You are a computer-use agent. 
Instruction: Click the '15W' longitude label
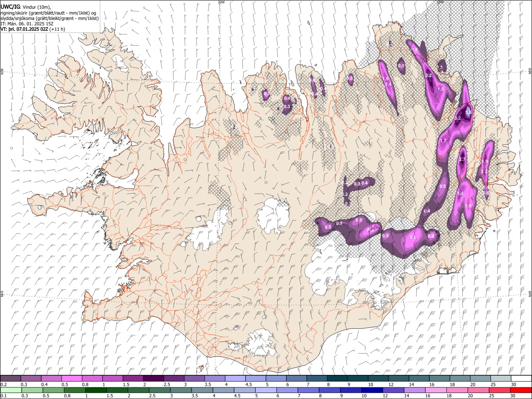441,2
